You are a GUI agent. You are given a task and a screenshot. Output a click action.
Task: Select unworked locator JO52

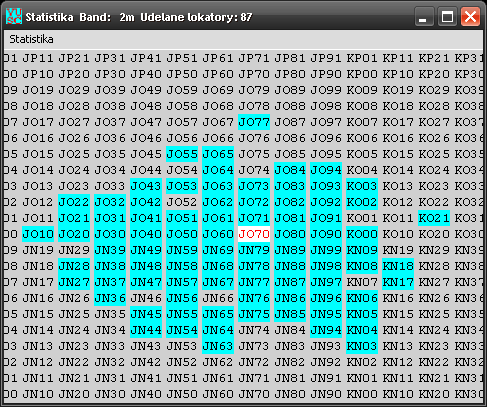click(182, 202)
